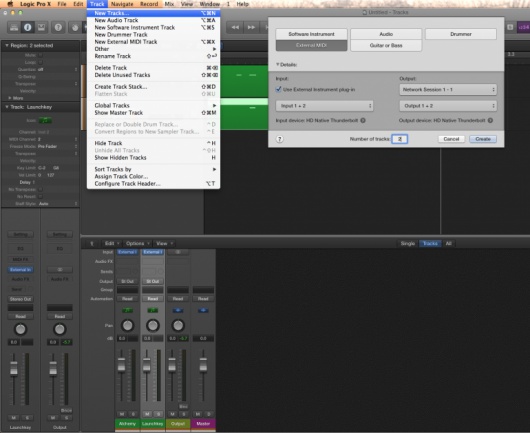Click the green instrument icon on Alchemy mixer strip
The image size is (530, 433).
coord(127,310)
